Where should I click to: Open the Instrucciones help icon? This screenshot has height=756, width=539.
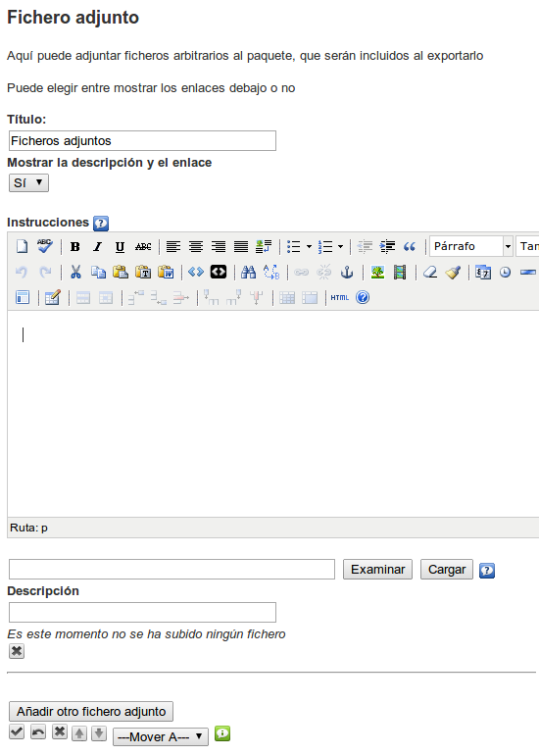101,224
